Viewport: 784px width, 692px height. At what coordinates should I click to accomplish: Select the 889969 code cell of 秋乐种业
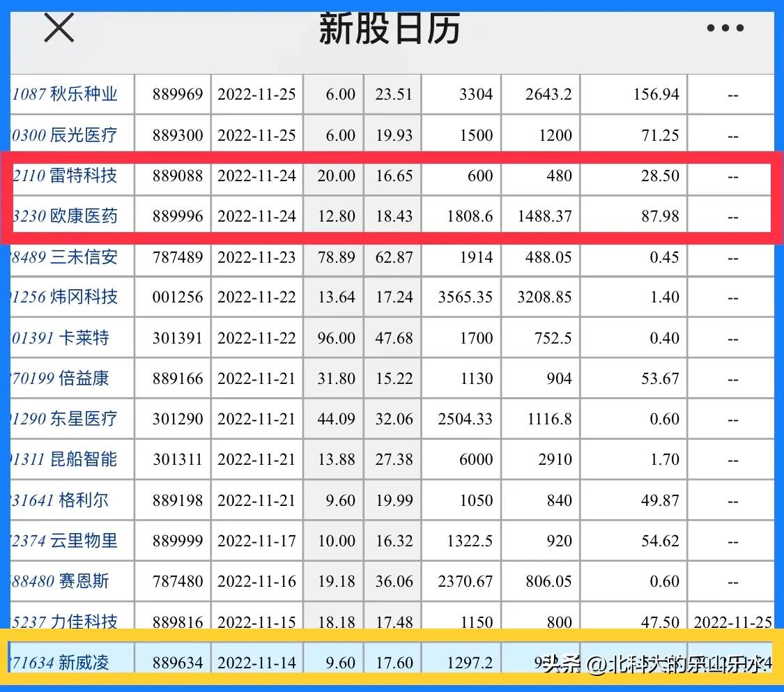click(x=178, y=94)
